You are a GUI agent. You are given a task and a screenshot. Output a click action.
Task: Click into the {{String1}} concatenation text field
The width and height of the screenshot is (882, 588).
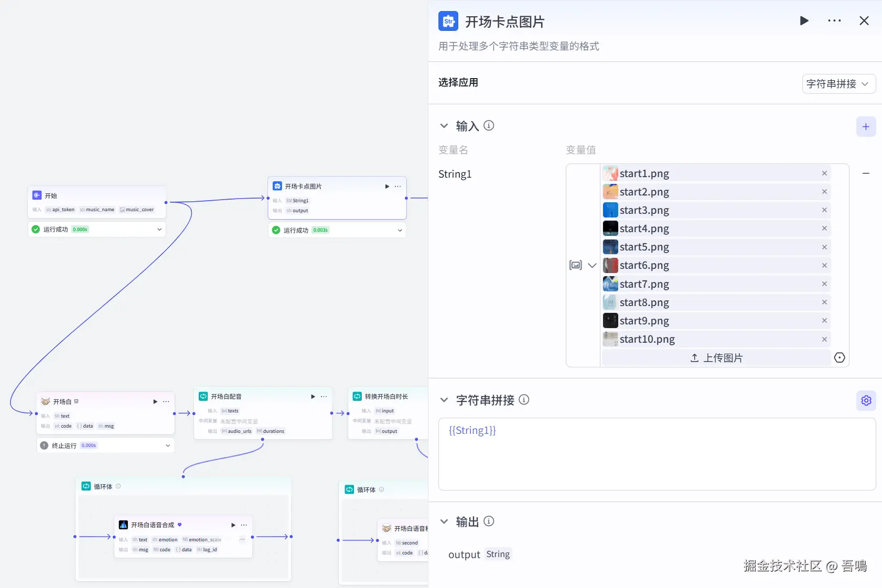(657, 454)
